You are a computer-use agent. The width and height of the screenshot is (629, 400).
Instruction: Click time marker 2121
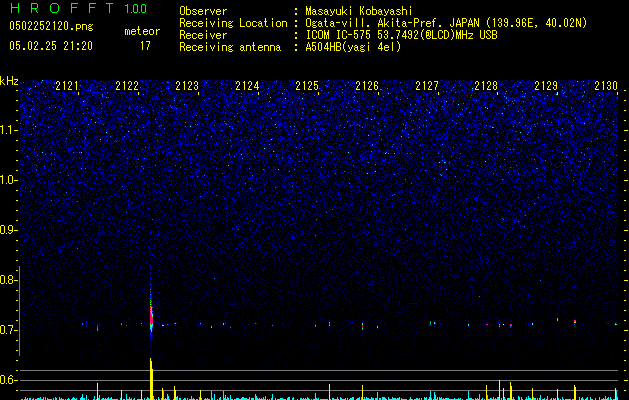click(67, 86)
